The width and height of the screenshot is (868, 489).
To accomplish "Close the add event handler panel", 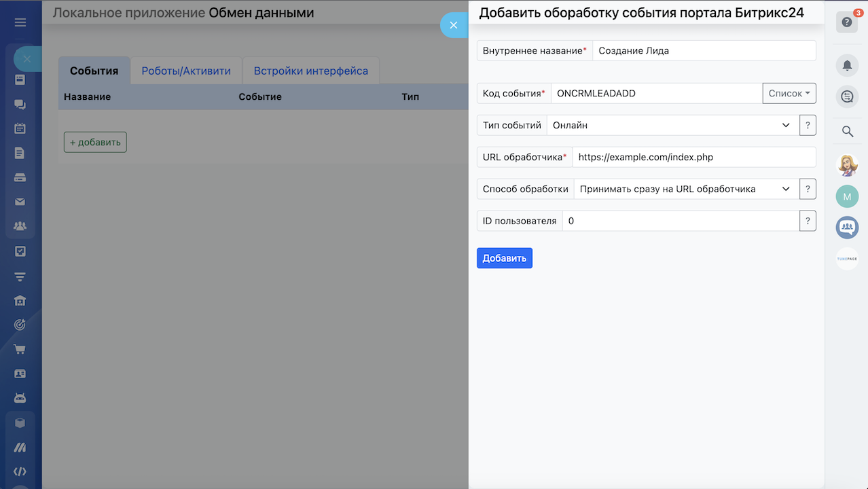I will [454, 25].
